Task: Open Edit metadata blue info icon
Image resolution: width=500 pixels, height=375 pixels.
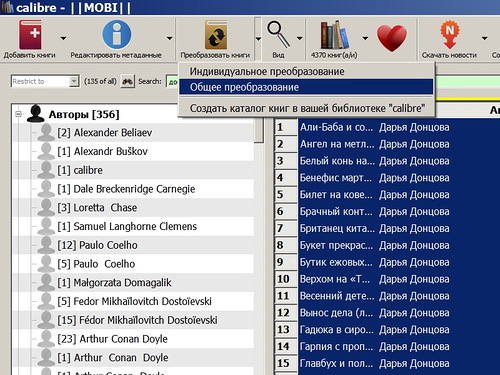Action: [x=117, y=35]
